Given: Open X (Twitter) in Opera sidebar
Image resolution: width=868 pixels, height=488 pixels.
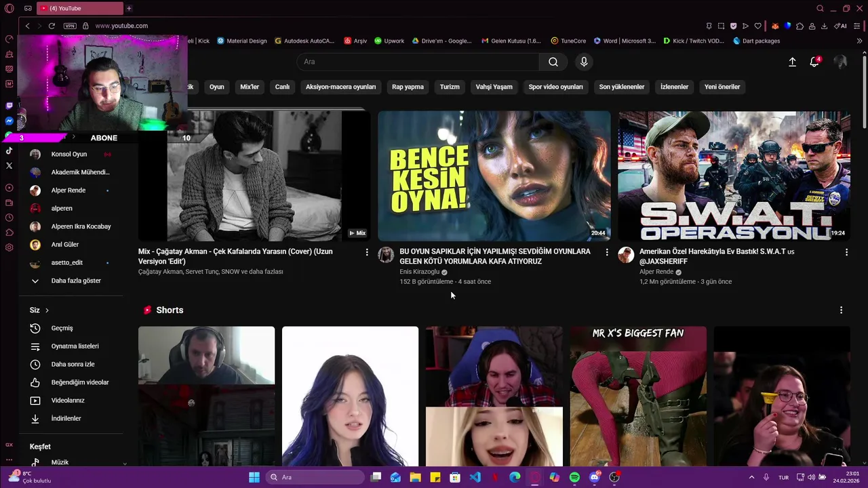Looking at the screenshot, I should pos(9,165).
